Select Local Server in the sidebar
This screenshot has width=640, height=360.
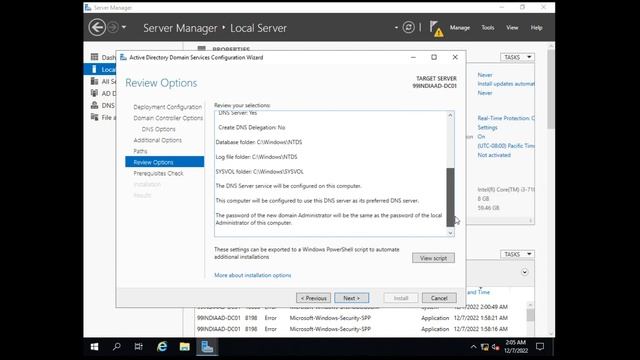pos(100,69)
